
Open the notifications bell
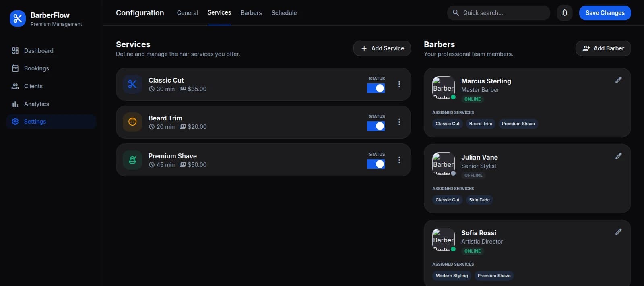pos(565,13)
